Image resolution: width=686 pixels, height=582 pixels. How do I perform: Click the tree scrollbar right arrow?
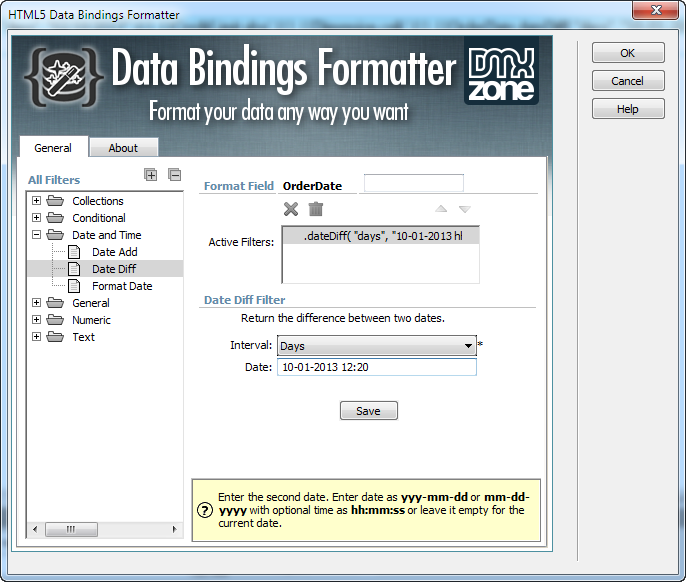(175, 529)
